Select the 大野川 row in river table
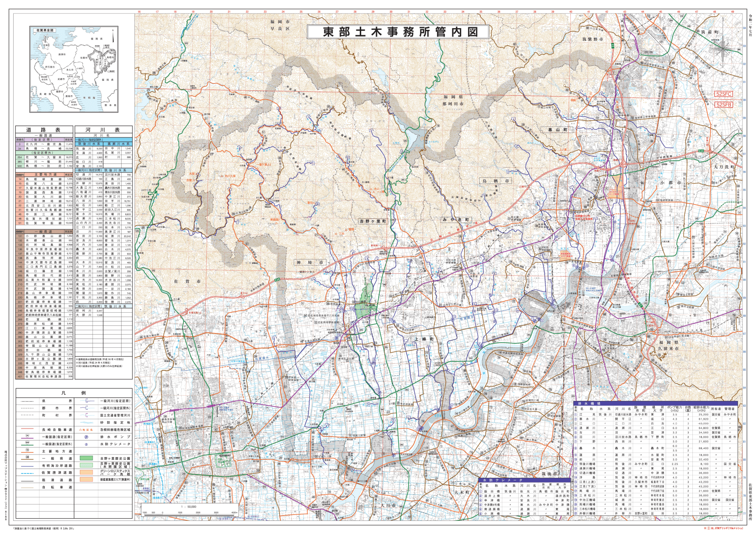756x534 pixels. 90,315
